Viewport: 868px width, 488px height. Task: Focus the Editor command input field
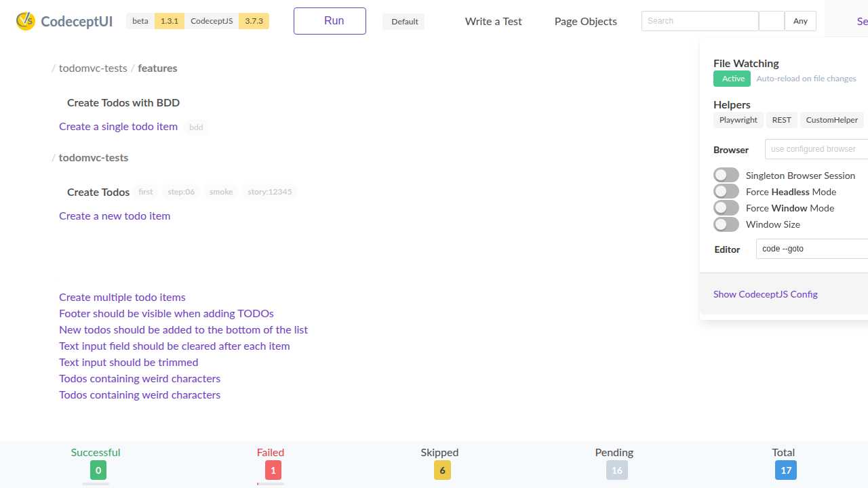coord(812,249)
